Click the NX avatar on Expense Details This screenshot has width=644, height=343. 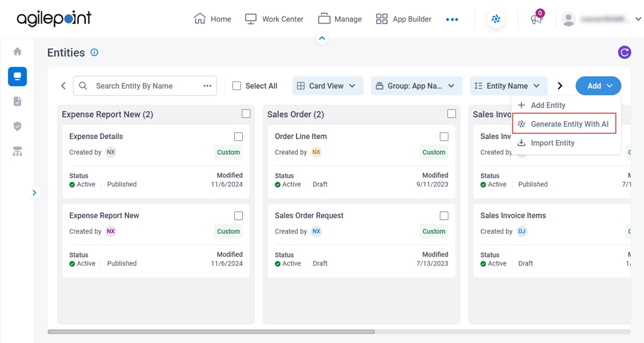pyautogui.click(x=111, y=152)
